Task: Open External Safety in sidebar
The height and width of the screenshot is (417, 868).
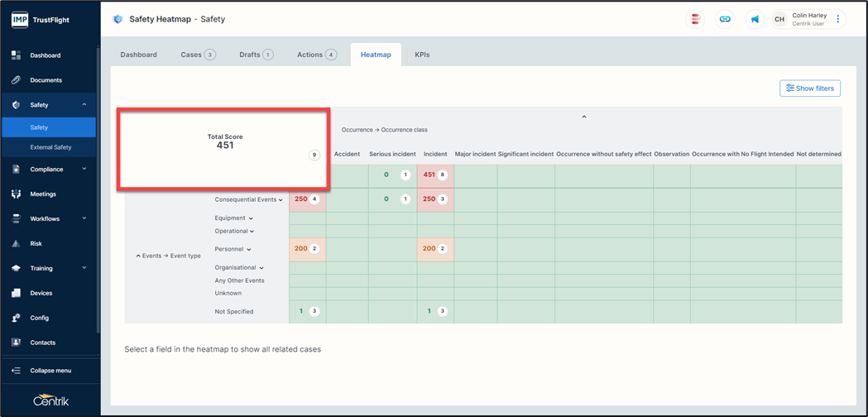Action: pyautogui.click(x=50, y=147)
